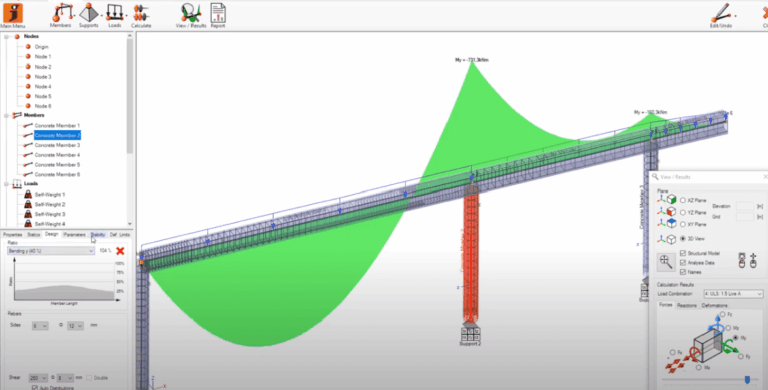
Task: Adjust the result scale slider handle
Action: (747, 380)
